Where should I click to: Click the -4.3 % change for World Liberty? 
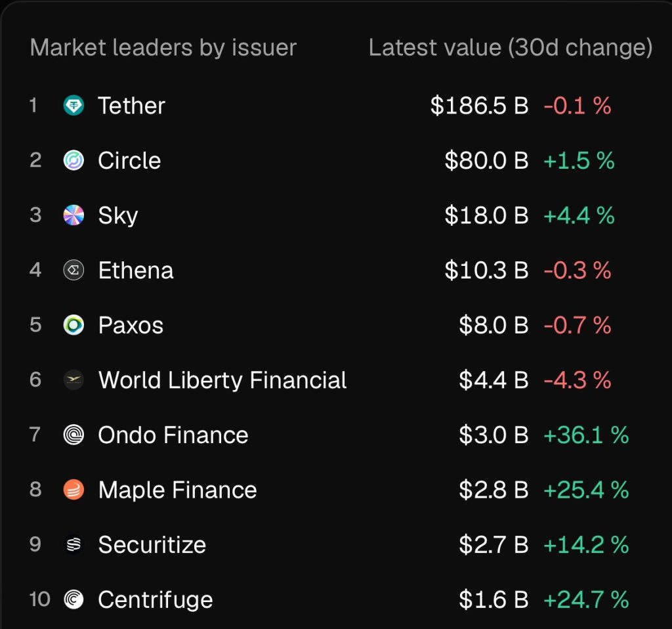pyautogui.click(x=577, y=380)
